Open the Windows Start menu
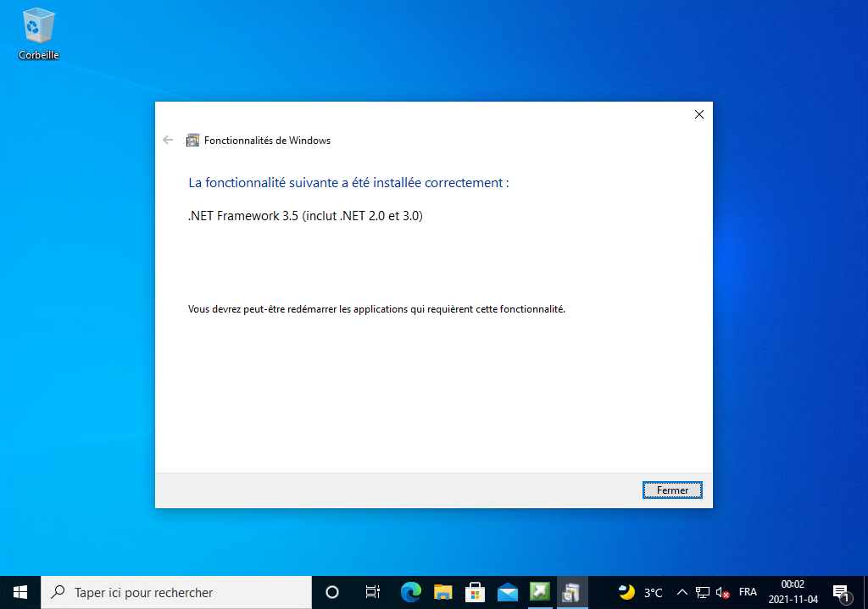This screenshot has width=868, height=609. (x=20, y=592)
